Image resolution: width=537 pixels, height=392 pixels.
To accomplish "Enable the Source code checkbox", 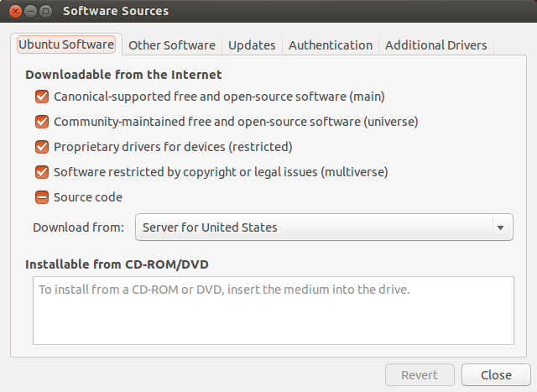I will pos(42,197).
